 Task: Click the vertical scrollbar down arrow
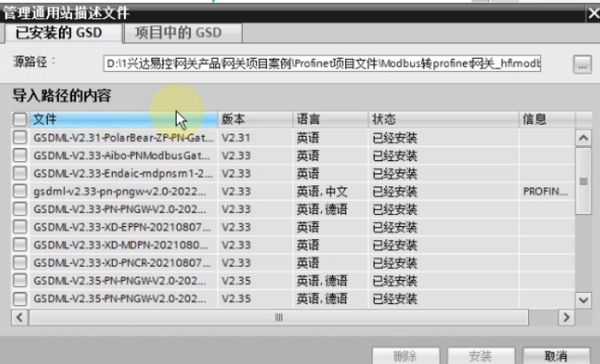(584, 300)
